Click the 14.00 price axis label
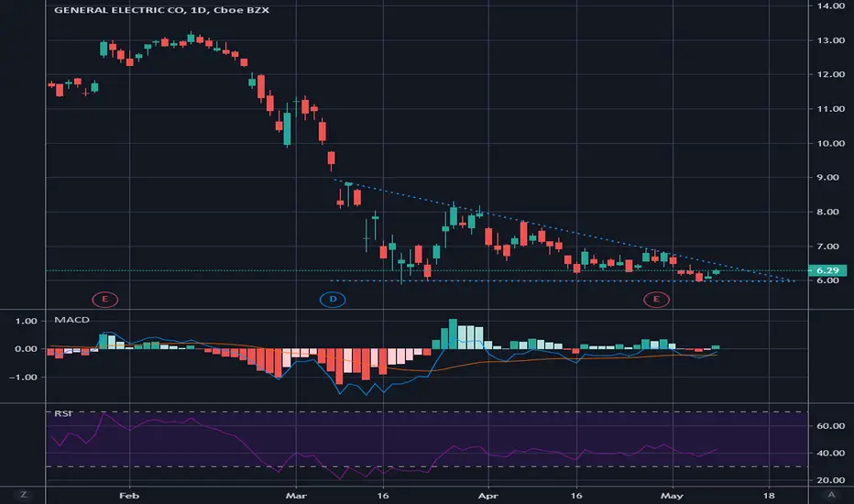The height and width of the screenshot is (504, 854). coord(830,5)
